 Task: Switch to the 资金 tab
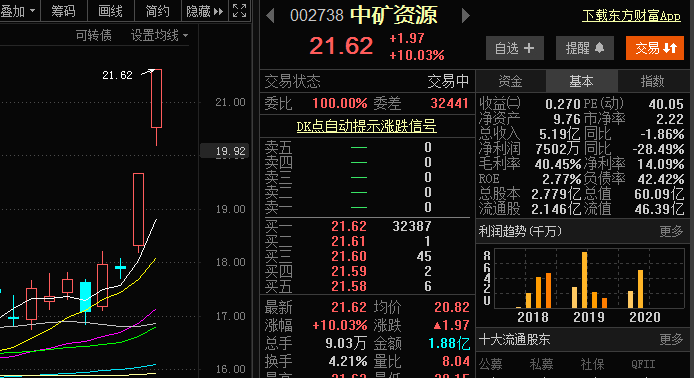click(510, 81)
